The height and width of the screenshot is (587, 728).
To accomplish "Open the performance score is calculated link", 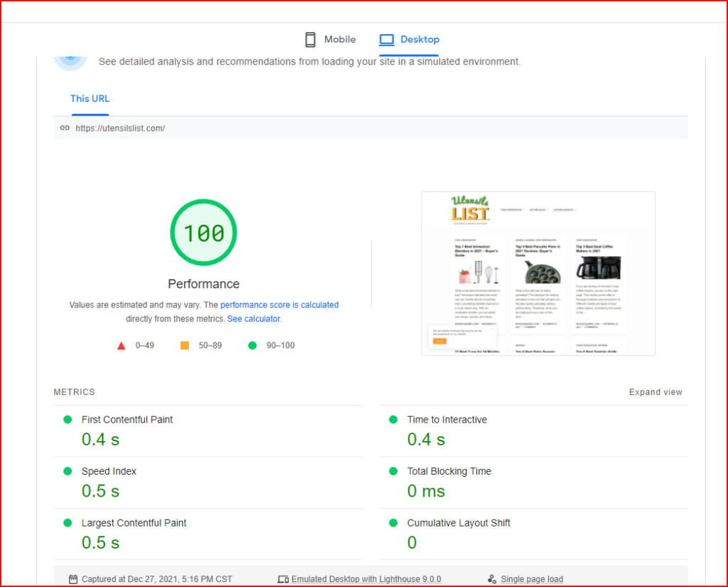I will pos(279,305).
